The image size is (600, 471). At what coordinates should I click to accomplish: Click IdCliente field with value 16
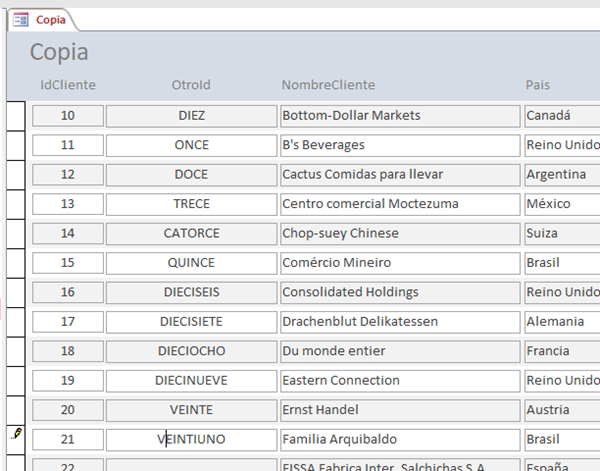(x=68, y=292)
